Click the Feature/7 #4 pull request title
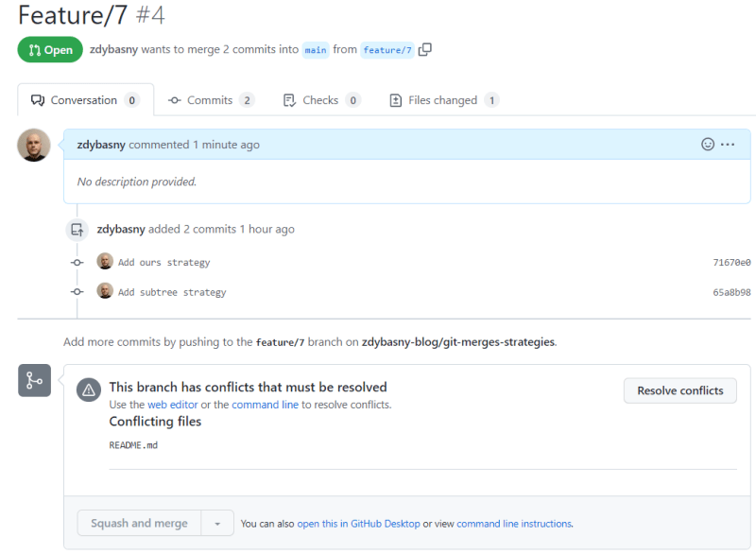Screen dimensions: 756x554 tap(92, 14)
